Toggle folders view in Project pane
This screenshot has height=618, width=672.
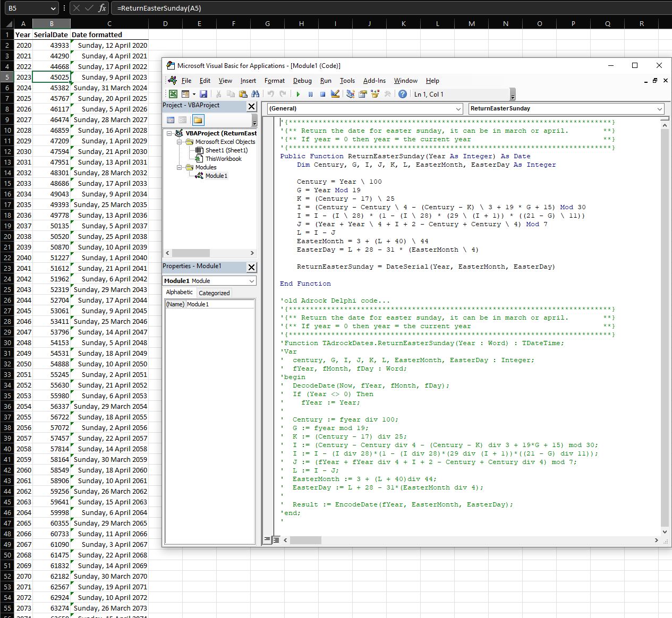198,120
